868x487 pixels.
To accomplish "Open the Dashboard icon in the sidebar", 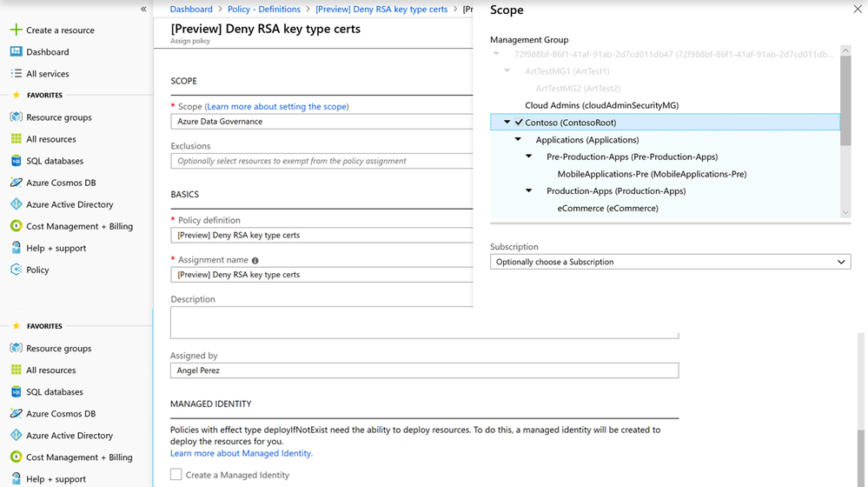I will 16,51.
